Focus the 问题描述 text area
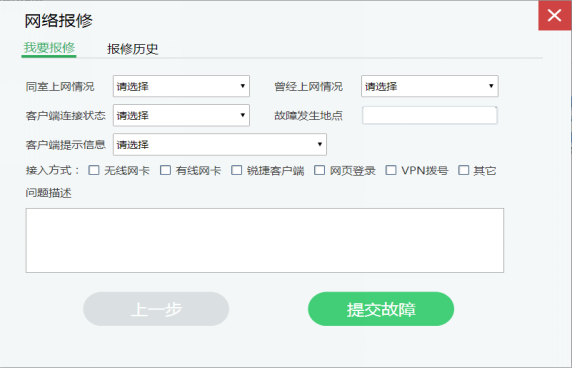This screenshot has width=572, height=369. (x=265, y=241)
